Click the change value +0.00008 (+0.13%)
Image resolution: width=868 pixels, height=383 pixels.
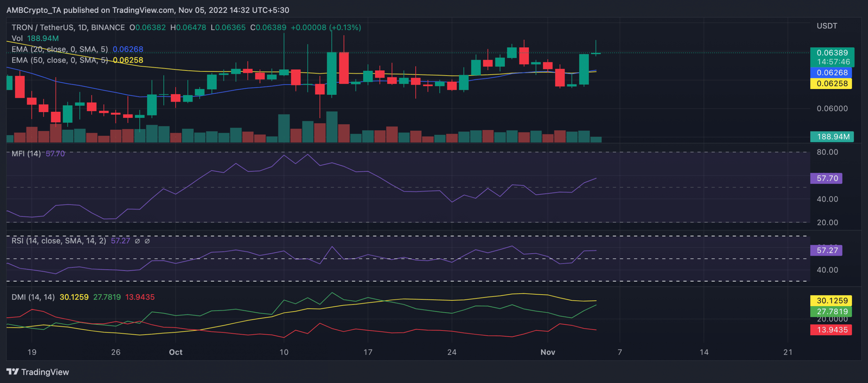point(326,27)
